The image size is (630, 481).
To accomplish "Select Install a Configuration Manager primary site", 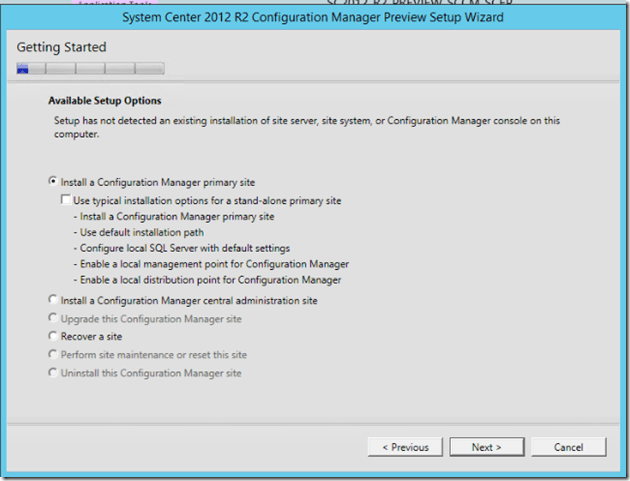I will (53, 182).
